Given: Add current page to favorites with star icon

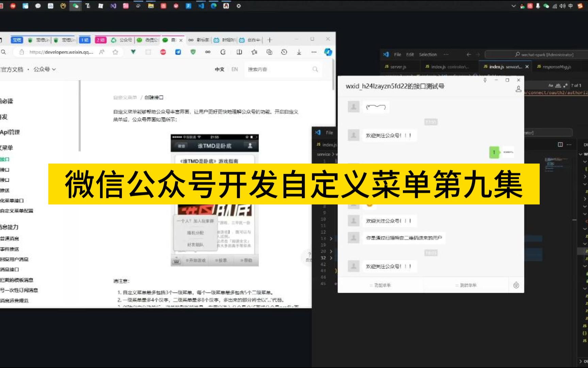Looking at the screenshot, I should point(116,52).
